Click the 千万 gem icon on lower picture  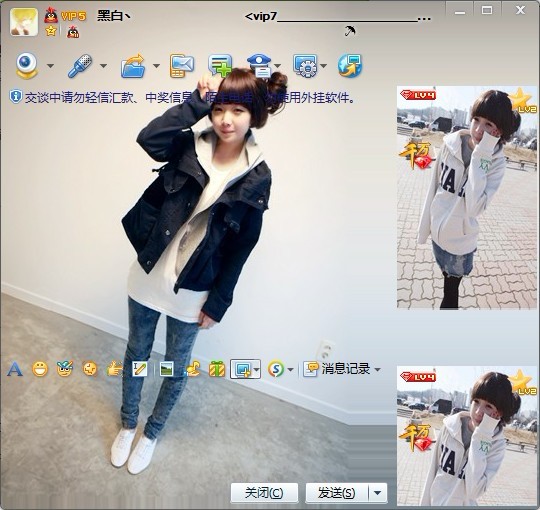[416, 437]
